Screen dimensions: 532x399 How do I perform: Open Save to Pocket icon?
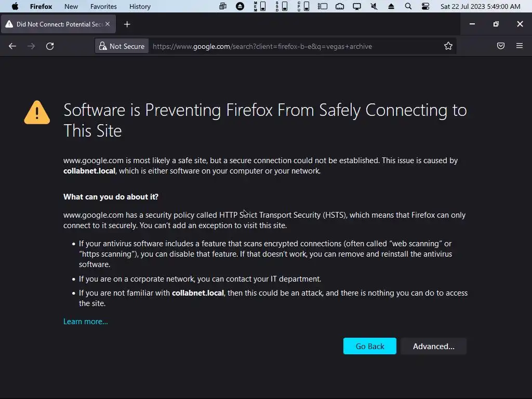pos(501,46)
